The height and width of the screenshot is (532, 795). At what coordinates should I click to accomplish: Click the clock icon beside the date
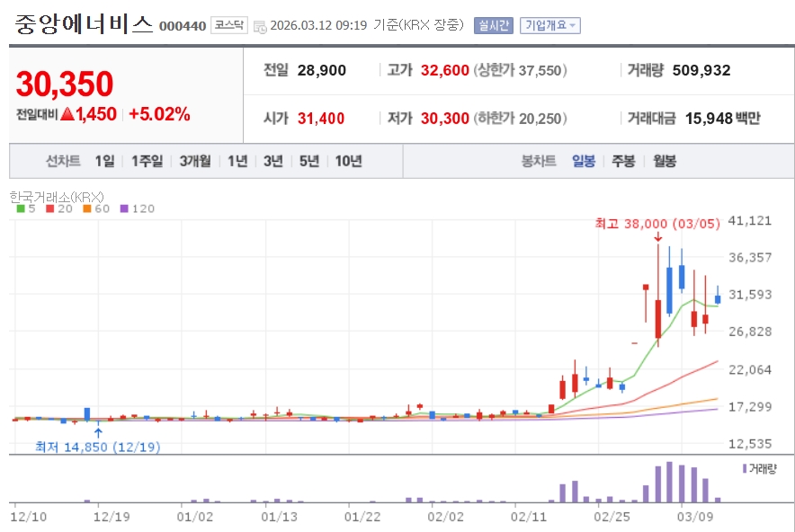[x=260, y=27]
